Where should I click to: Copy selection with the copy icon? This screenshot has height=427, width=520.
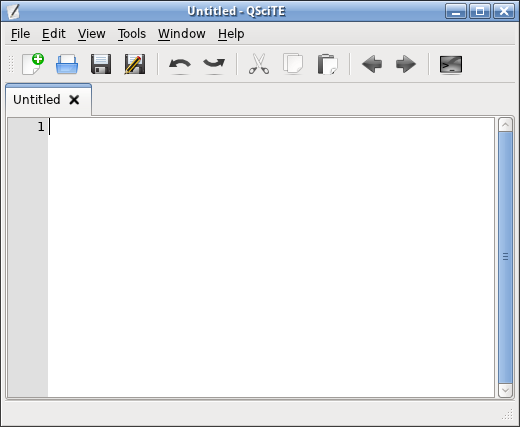[x=293, y=64]
